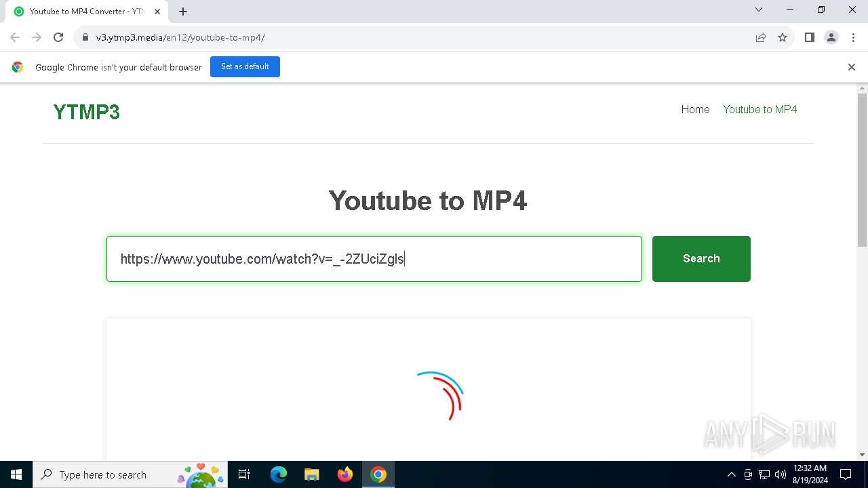The image size is (868, 488).
Task: Open Youtube to MP4 nav link
Action: tap(760, 109)
